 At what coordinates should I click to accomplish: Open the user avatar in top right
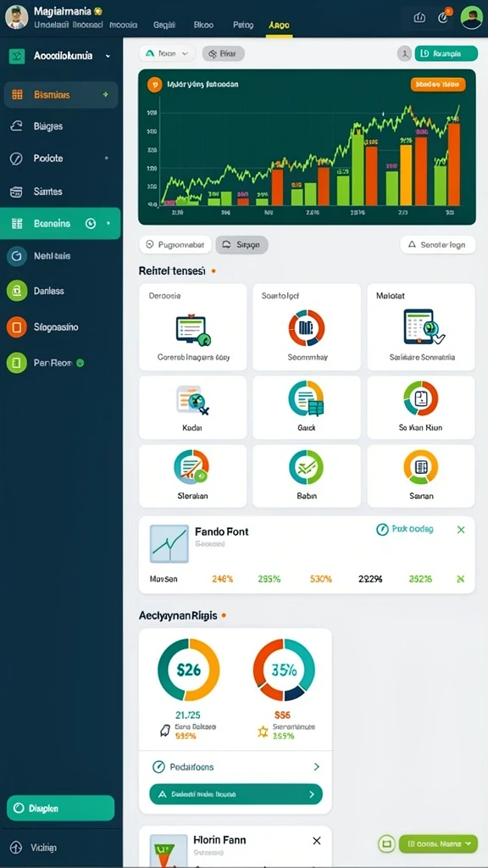coord(471,17)
